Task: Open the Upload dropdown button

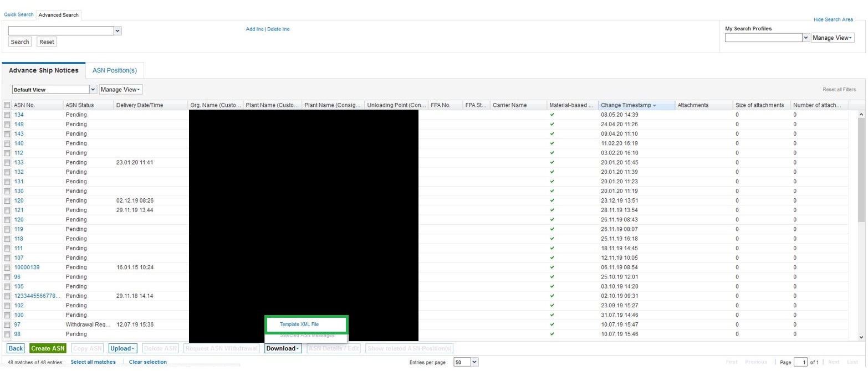Action: point(122,348)
